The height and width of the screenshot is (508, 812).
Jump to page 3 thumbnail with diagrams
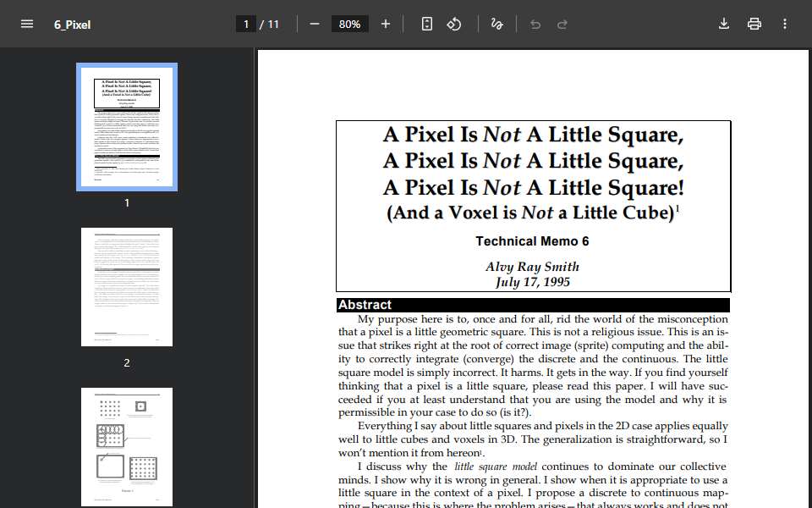pos(127,447)
